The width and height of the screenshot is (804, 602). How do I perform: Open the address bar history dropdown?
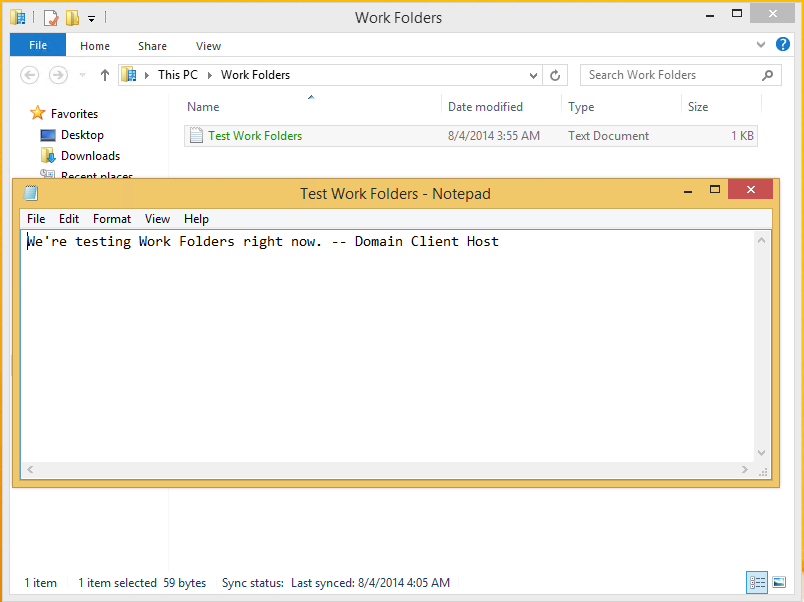[533, 75]
